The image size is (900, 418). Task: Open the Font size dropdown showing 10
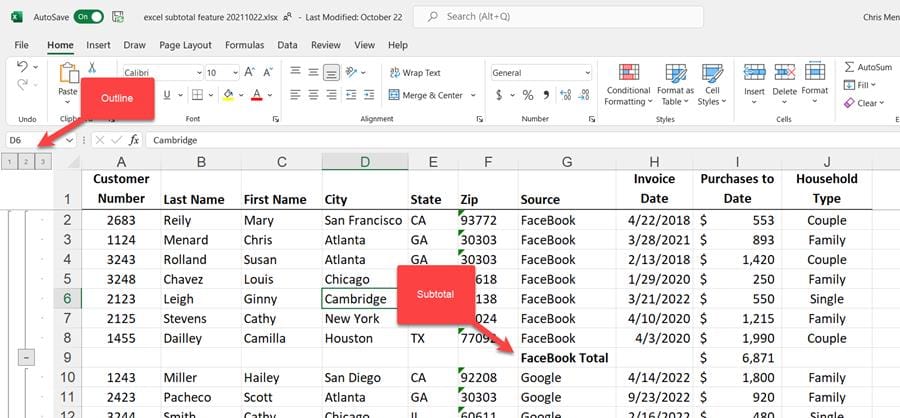pos(222,73)
